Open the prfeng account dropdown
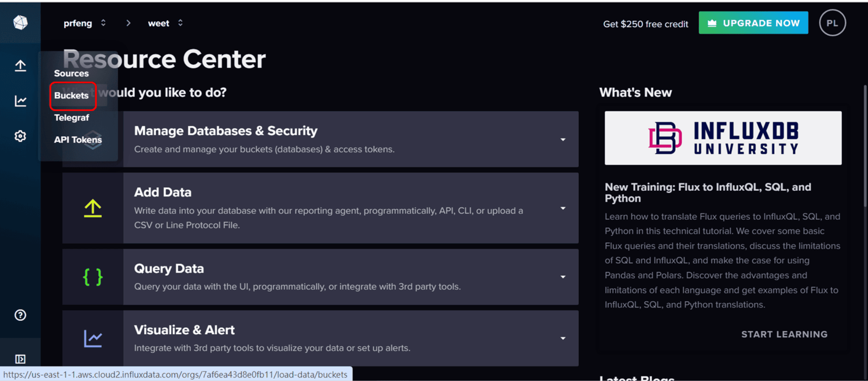The height and width of the screenshot is (381, 868). click(84, 23)
